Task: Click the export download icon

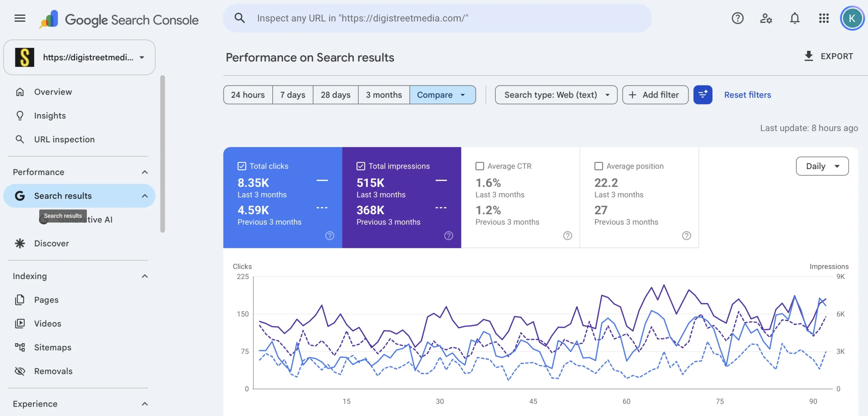Action: click(809, 56)
